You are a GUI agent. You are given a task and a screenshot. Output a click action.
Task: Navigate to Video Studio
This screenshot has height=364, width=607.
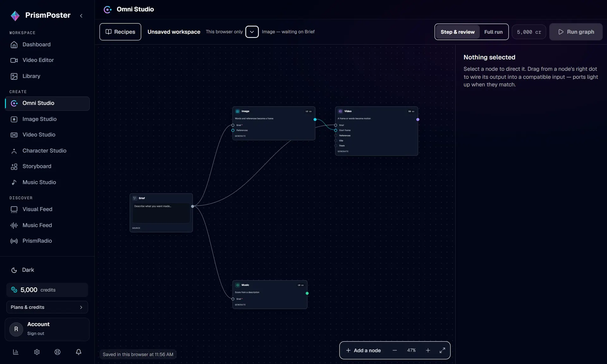[x=47, y=135]
